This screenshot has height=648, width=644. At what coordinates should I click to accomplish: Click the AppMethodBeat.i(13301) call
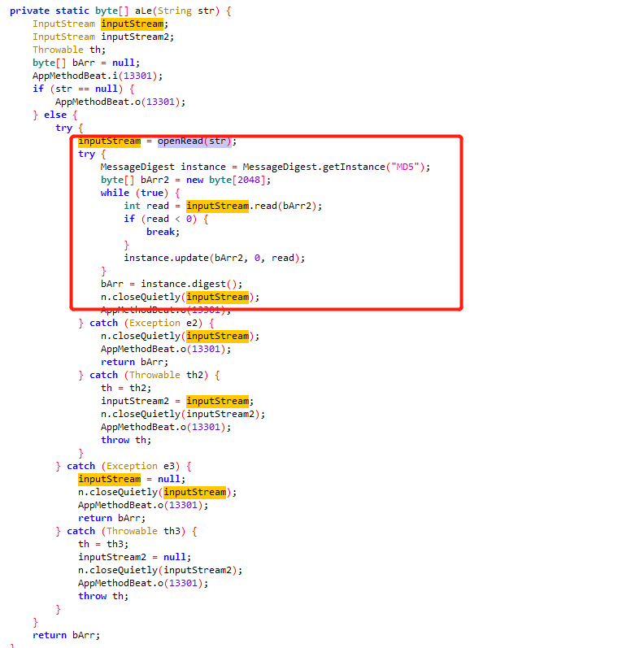coord(97,76)
